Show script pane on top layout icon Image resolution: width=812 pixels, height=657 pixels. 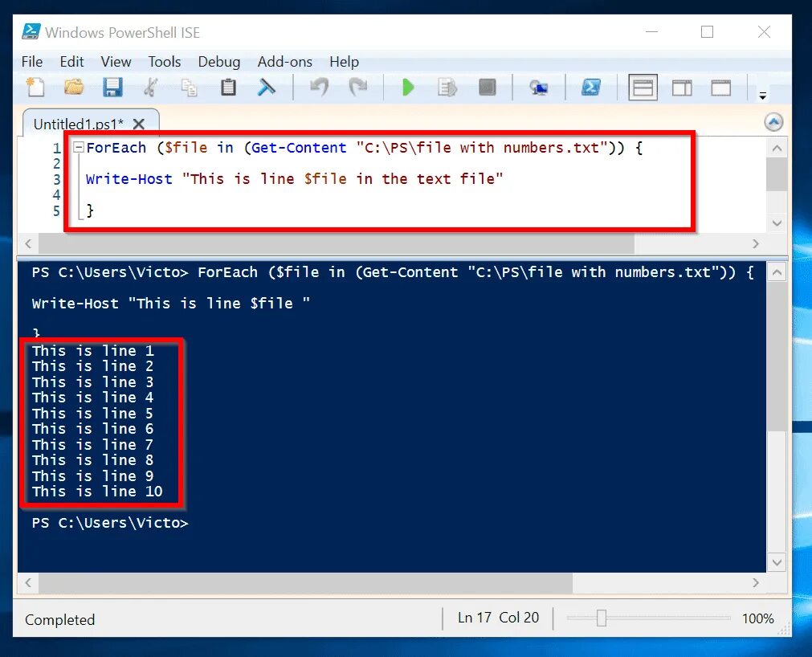[643, 88]
